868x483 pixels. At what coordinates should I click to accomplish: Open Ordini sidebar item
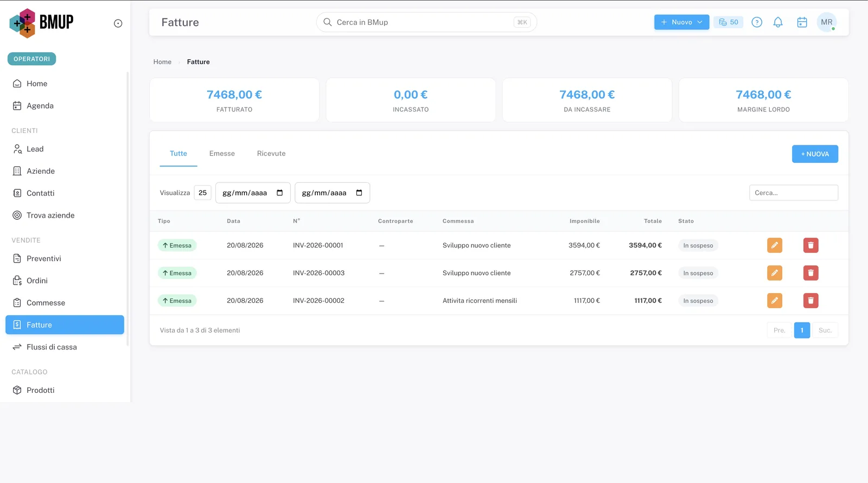click(65, 281)
